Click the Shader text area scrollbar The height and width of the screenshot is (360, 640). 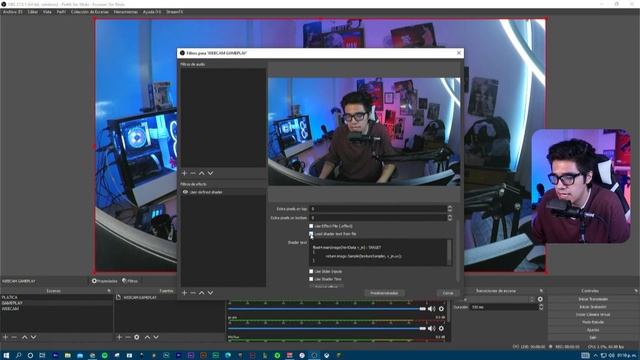[x=449, y=252]
